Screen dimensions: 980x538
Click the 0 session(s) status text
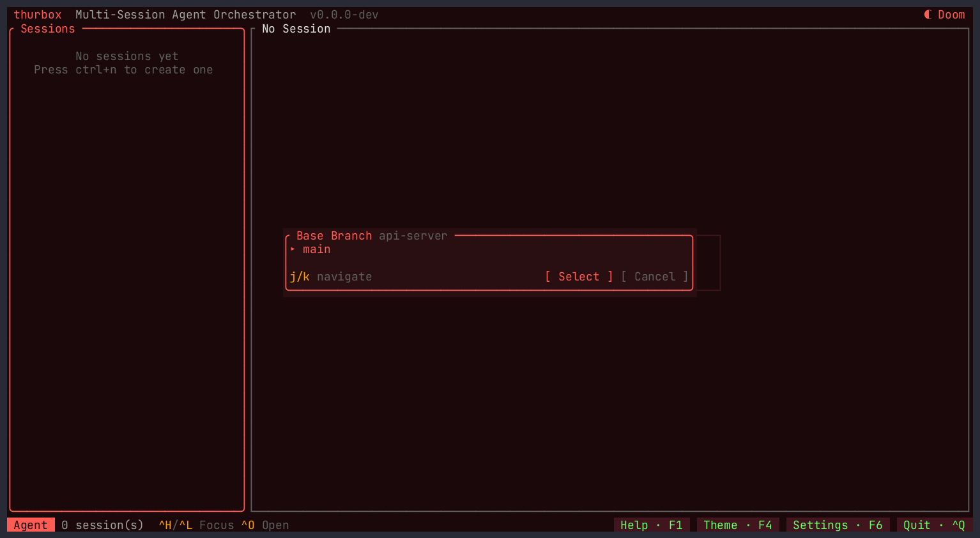click(x=103, y=525)
